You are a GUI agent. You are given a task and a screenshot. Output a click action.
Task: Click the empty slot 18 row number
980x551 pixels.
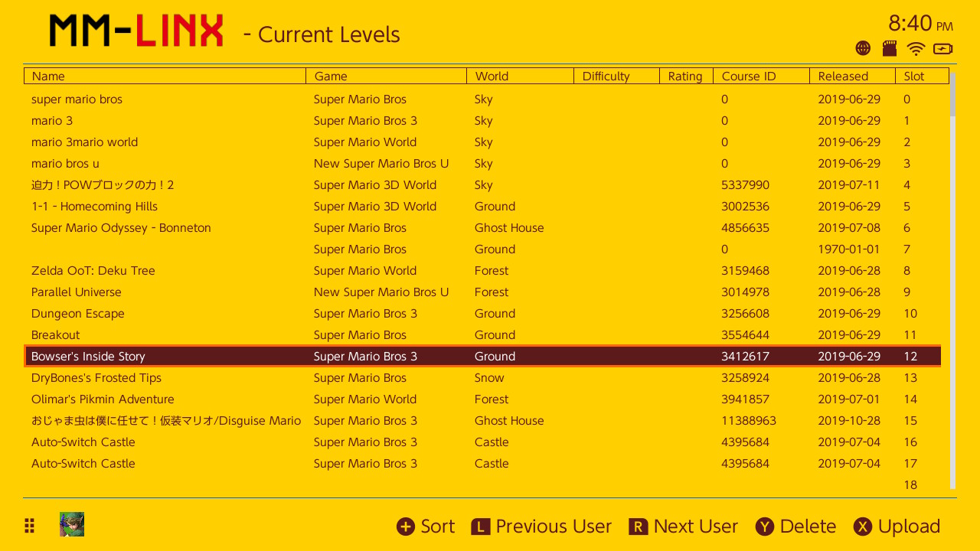[x=910, y=484]
